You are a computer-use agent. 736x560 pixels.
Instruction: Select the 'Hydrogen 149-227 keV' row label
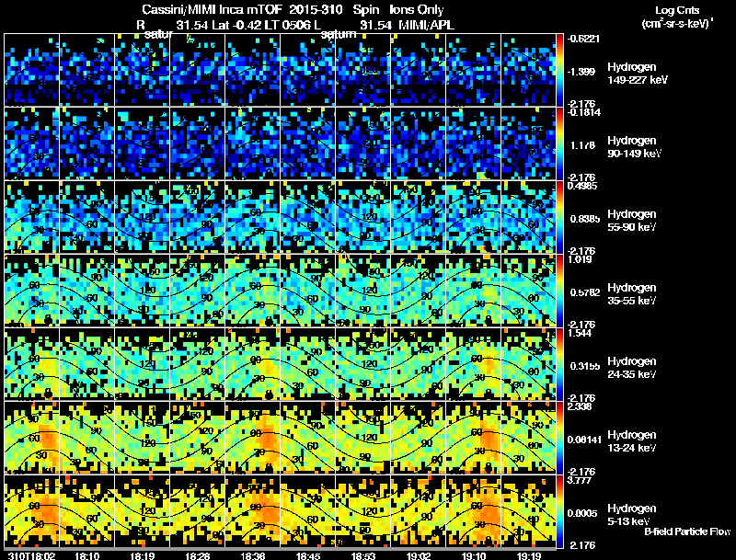point(637,74)
